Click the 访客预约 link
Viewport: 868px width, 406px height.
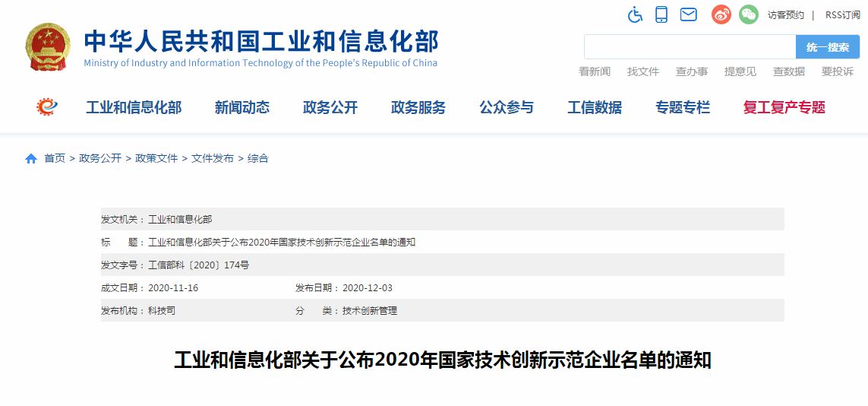click(785, 15)
